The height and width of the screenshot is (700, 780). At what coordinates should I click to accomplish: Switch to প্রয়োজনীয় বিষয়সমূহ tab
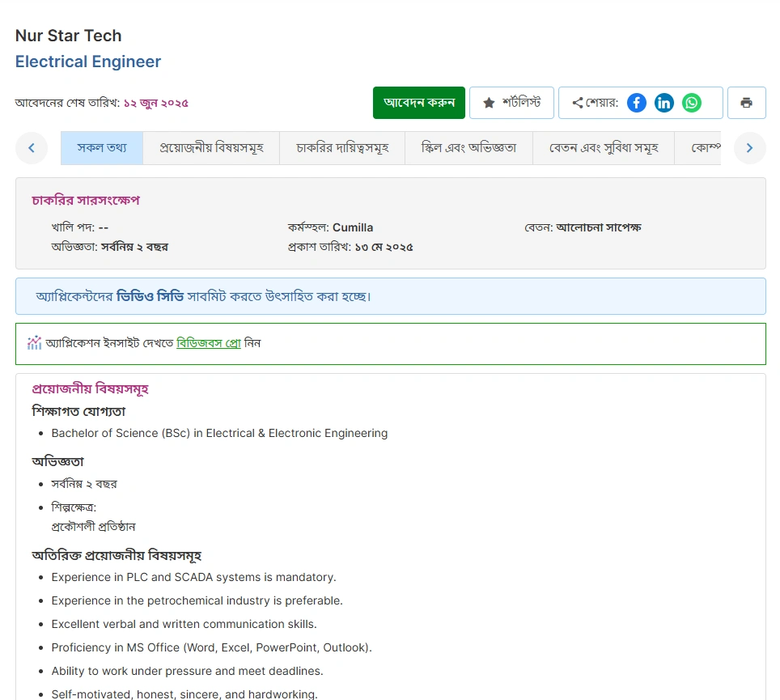point(211,148)
